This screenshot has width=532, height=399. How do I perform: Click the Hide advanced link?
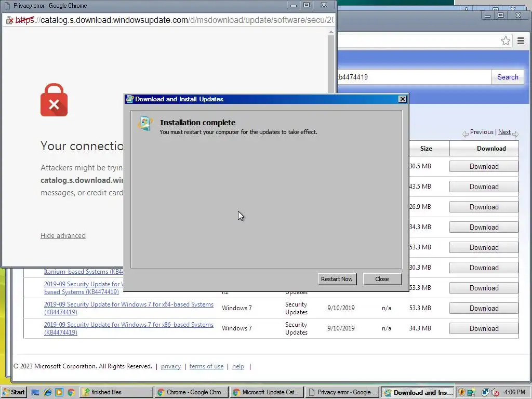point(63,235)
